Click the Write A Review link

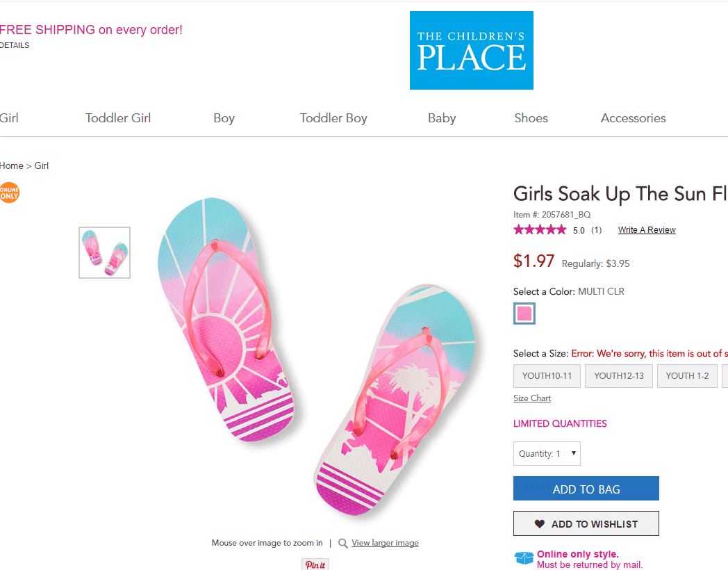coord(646,229)
